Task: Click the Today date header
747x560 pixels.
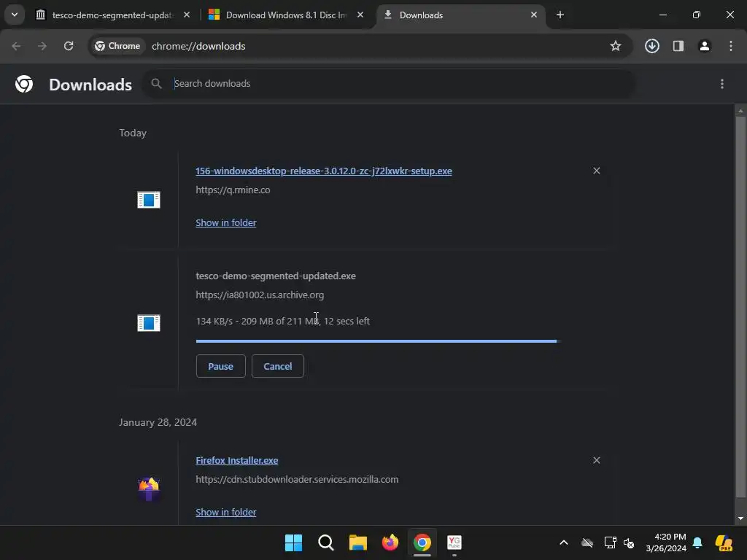Action: (x=133, y=133)
